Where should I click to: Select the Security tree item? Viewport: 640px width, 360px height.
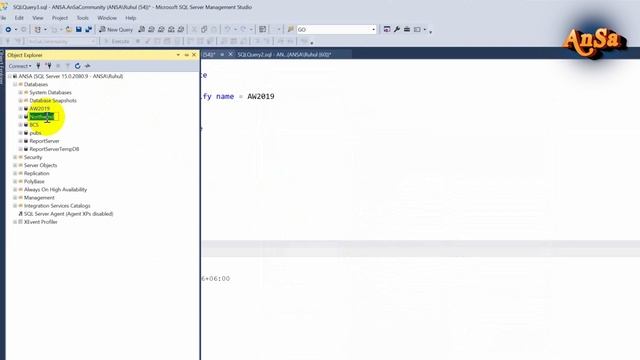pyautogui.click(x=33, y=157)
